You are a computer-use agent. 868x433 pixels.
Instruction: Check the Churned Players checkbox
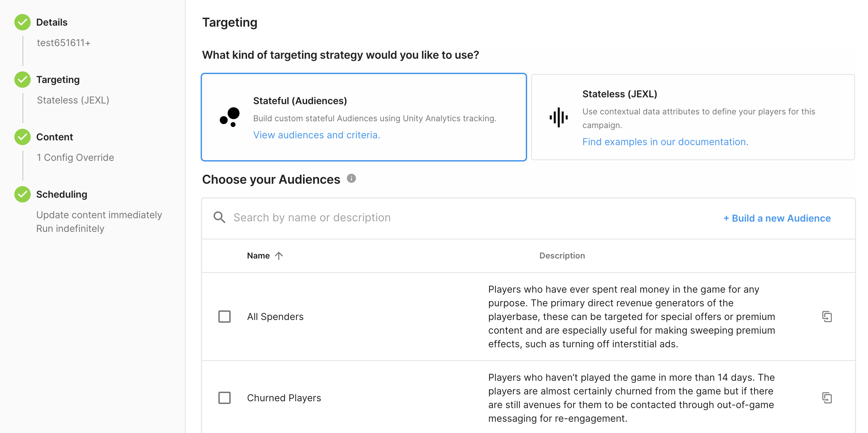225,398
